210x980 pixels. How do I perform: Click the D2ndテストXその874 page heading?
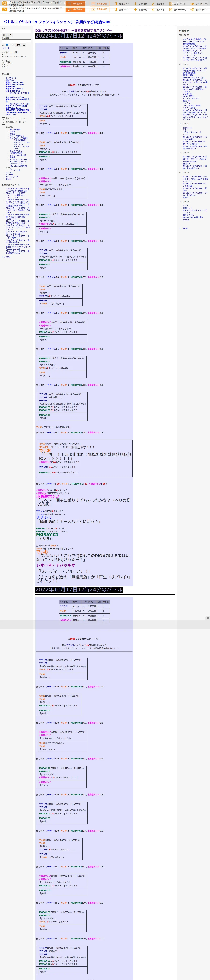point(74,30)
